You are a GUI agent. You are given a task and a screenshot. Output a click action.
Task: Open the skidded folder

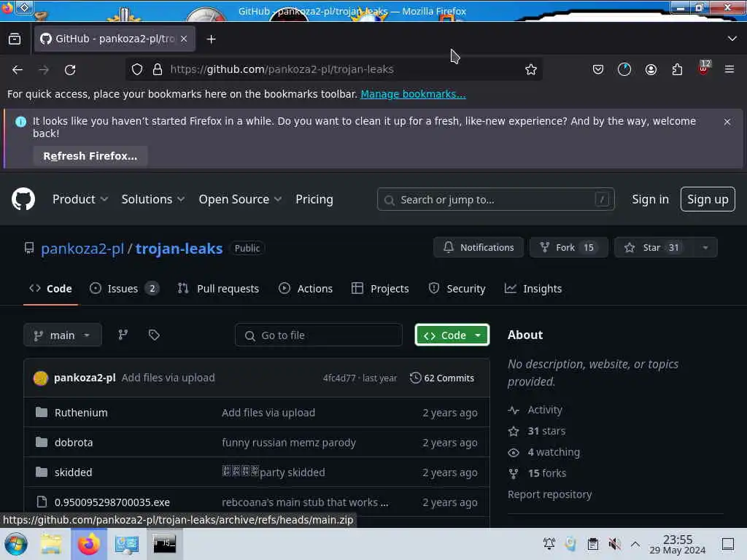74,472
